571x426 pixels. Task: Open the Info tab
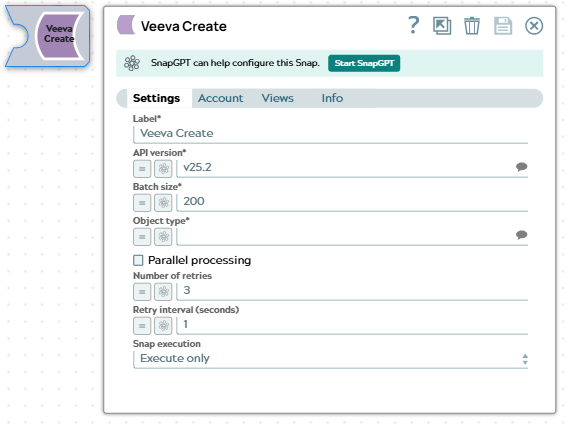pyautogui.click(x=332, y=98)
